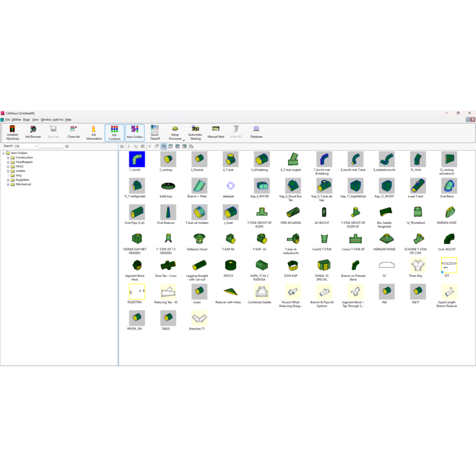
Task: Open the Utilities menu
Action: pyautogui.click(x=16, y=120)
